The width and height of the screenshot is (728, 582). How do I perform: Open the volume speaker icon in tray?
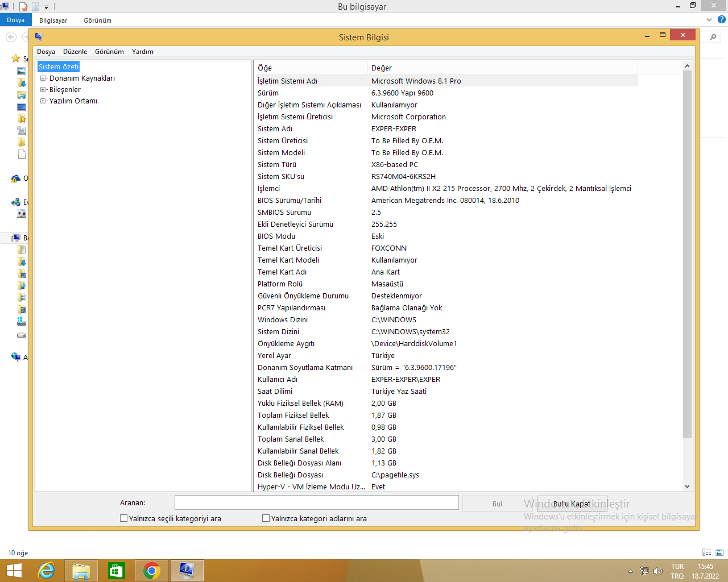coord(658,571)
